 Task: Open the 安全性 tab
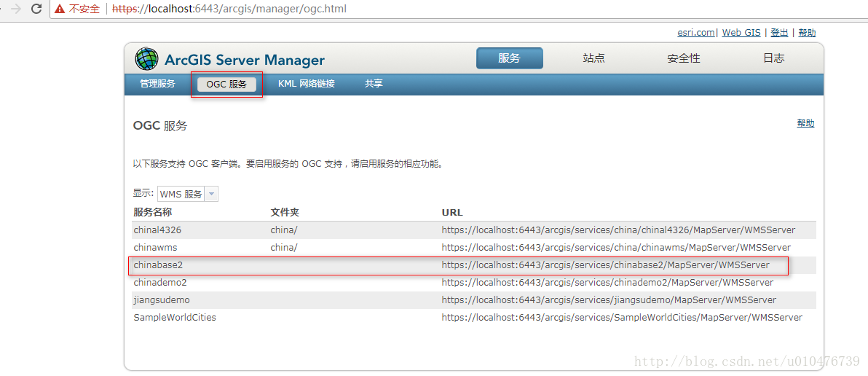pos(684,58)
